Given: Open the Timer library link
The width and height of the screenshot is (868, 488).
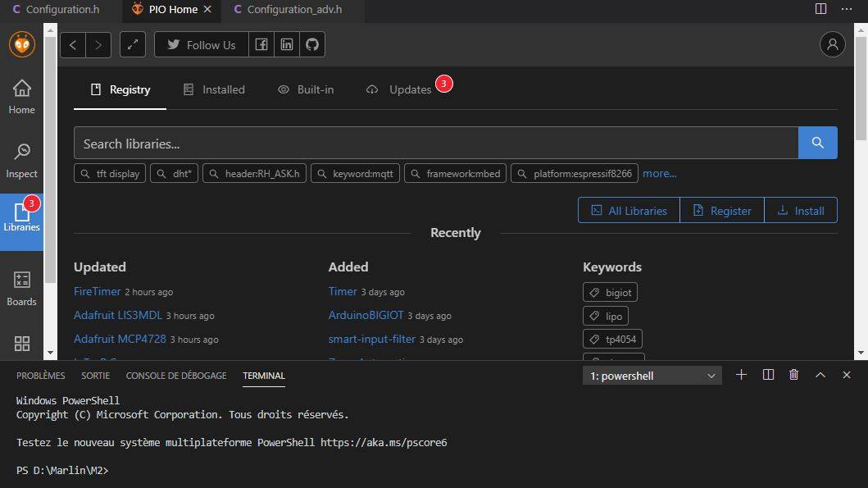Looking at the screenshot, I should click(343, 291).
